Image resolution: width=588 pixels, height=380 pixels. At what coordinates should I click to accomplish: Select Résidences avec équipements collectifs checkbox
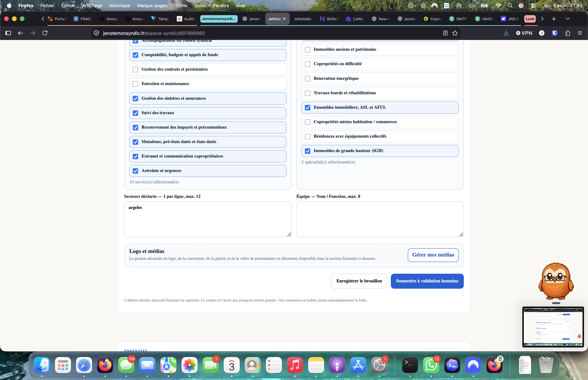[308, 136]
